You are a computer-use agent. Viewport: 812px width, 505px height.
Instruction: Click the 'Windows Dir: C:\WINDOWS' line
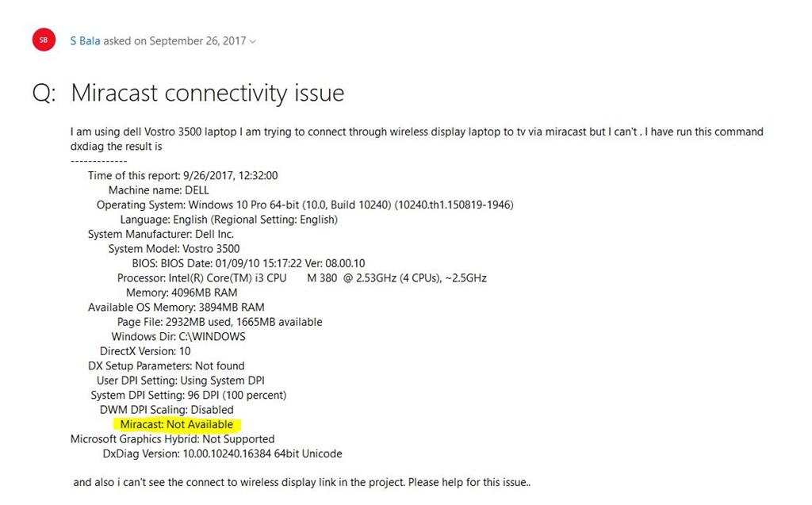pyautogui.click(x=178, y=336)
